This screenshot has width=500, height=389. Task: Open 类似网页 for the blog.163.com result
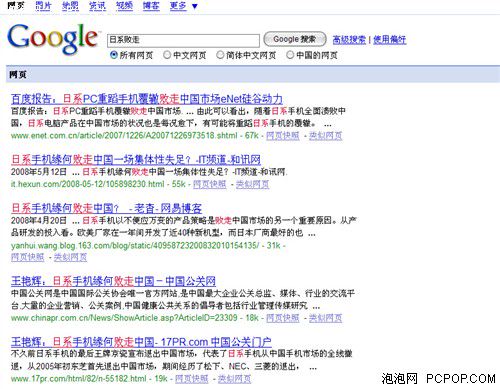pos(70,257)
